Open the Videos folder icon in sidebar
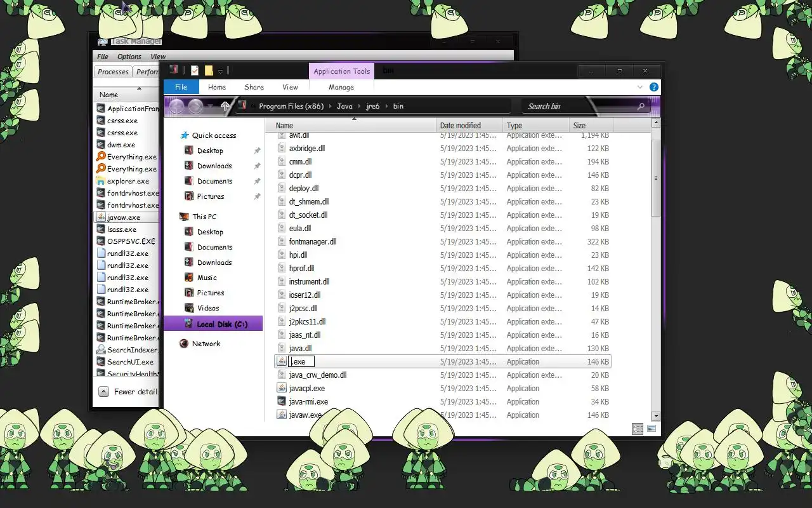812x508 pixels. tap(188, 308)
